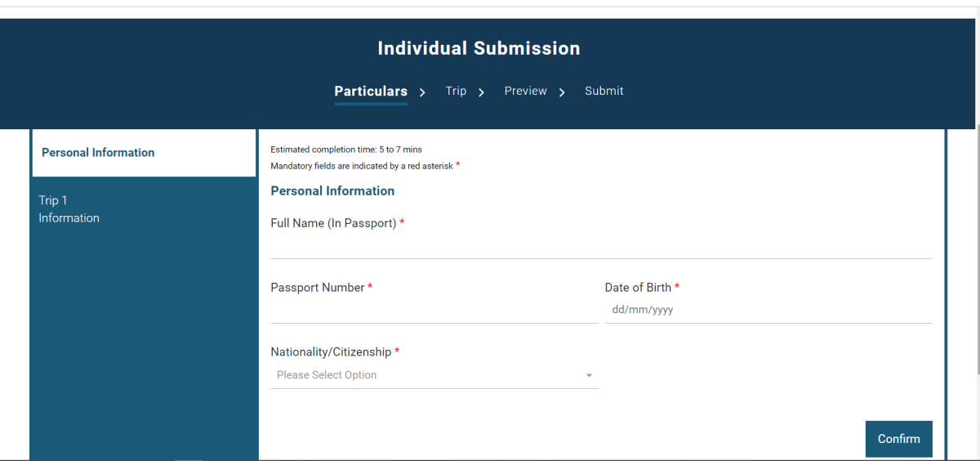Click the Individual Submission page title
The width and height of the screenshot is (980, 461).
coord(479,48)
